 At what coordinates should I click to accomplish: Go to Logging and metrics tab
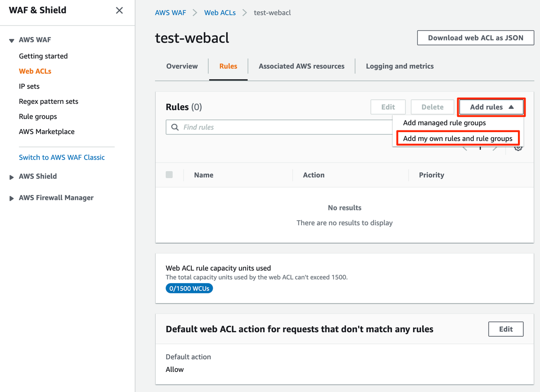pyautogui.click(x=400, y=66)
